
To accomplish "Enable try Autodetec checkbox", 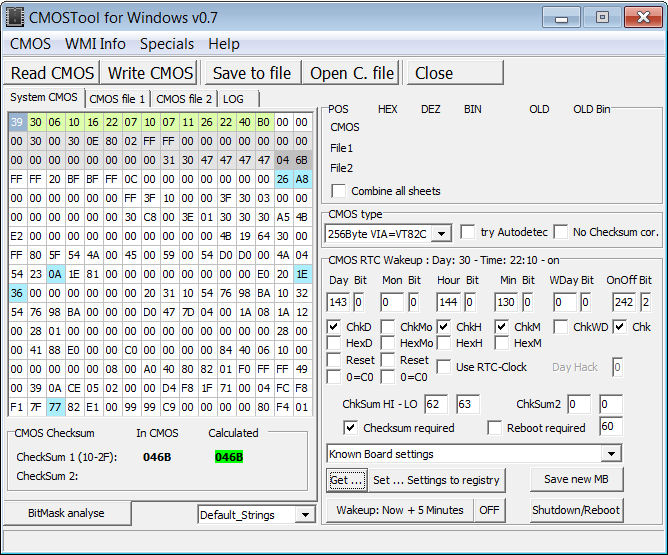I will click(467, 232).
